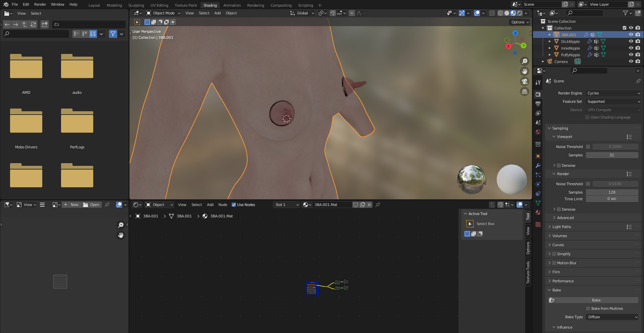Open the Render Engine dropdown

[x=613, y=93]
